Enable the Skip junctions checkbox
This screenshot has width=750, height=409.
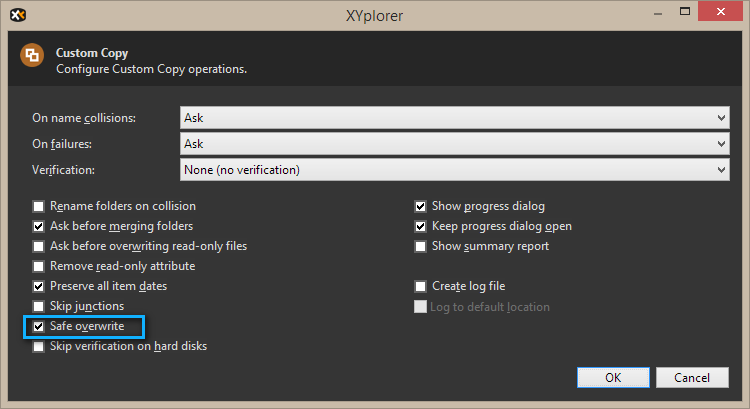(38, 306)
